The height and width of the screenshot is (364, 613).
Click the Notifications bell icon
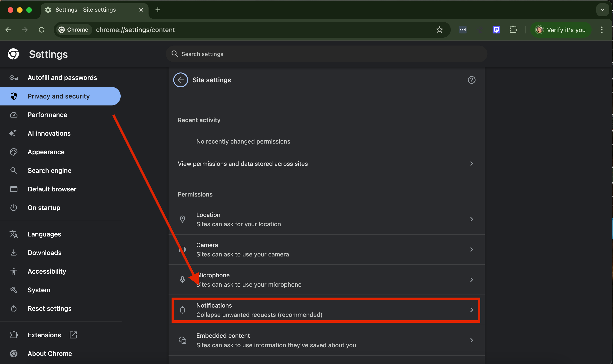click(182, 310)
